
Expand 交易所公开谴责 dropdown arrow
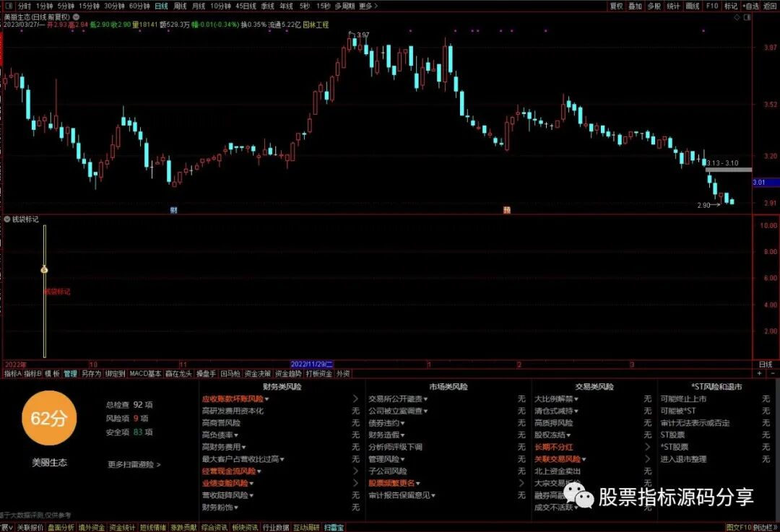426,399
